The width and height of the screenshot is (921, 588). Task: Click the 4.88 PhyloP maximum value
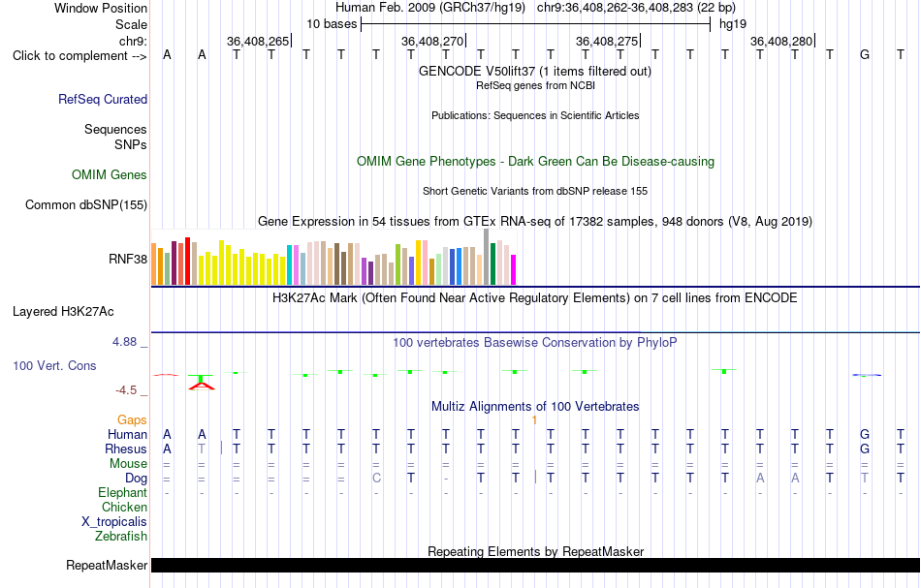(124, 342)
